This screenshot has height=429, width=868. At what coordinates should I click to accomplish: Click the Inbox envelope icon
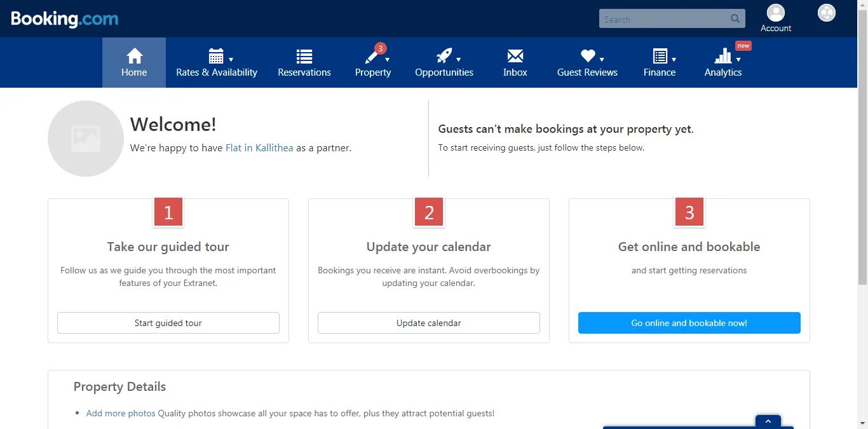(515, 56)
